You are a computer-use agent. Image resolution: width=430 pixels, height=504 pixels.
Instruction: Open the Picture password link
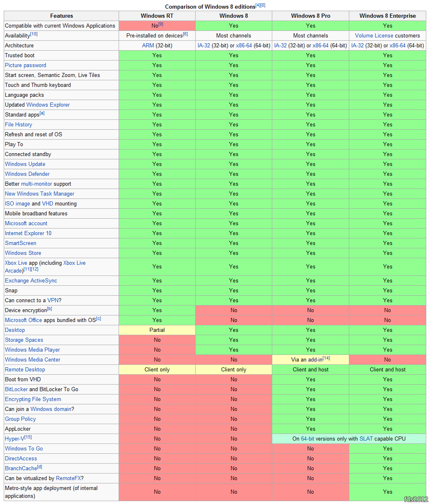pyautogui.click(x=26, y=65)
